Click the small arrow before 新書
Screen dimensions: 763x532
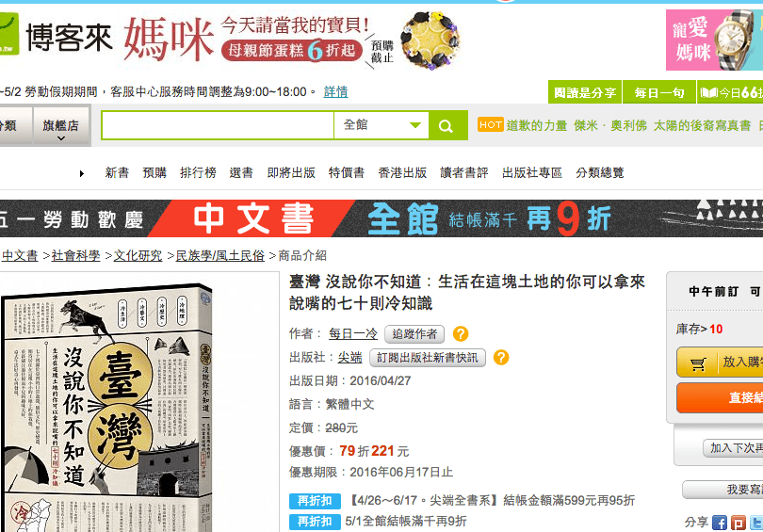(82, 173)
